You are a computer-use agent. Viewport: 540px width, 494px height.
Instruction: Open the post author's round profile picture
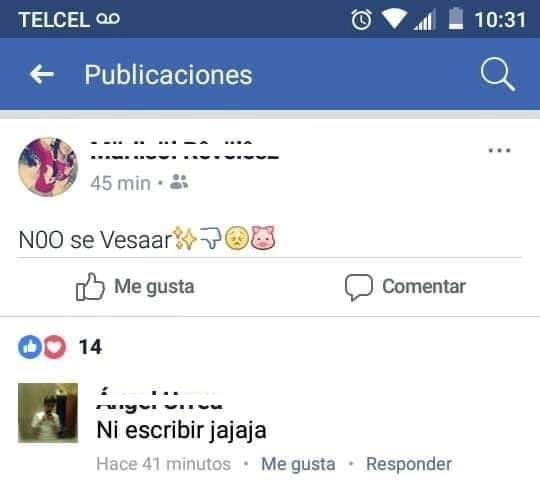pyautogui.click(x=48, y=167)
